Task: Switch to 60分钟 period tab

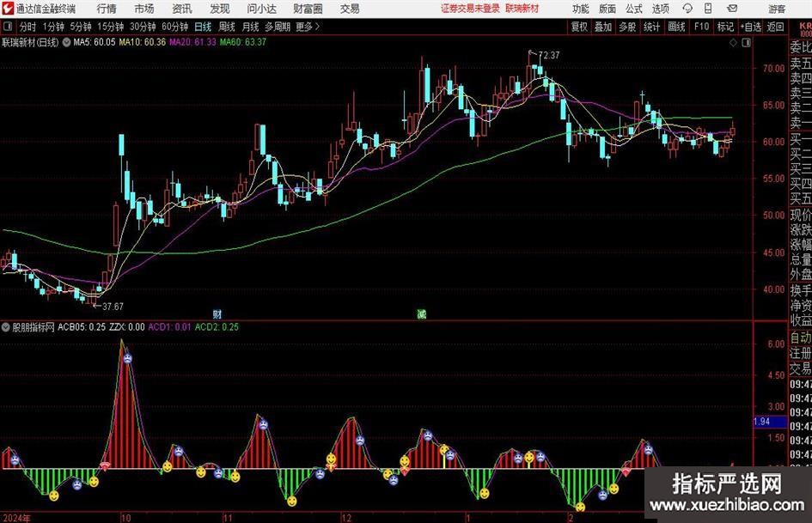Action: (175, 27)
